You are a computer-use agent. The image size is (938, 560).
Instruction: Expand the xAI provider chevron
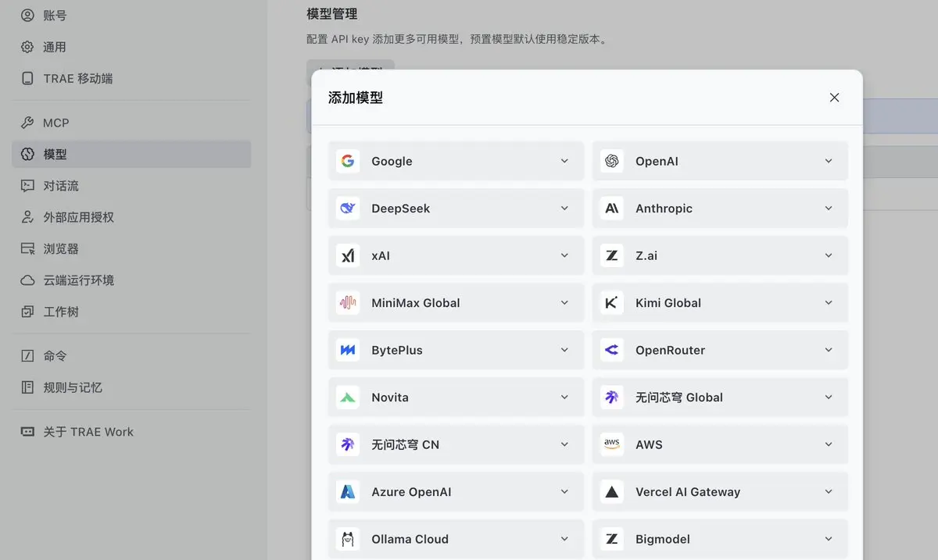[564, 255]
